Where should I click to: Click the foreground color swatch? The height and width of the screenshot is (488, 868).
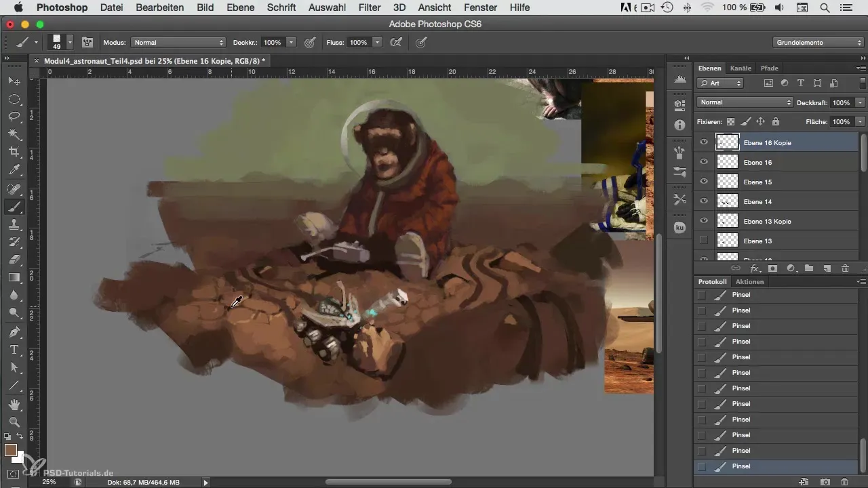(11, 450)
